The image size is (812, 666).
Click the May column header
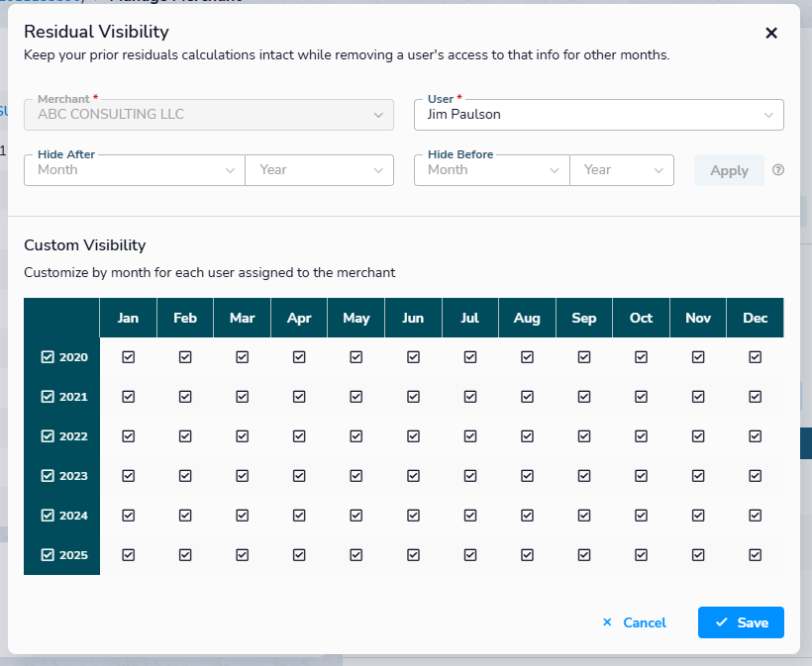coord(356,318)
